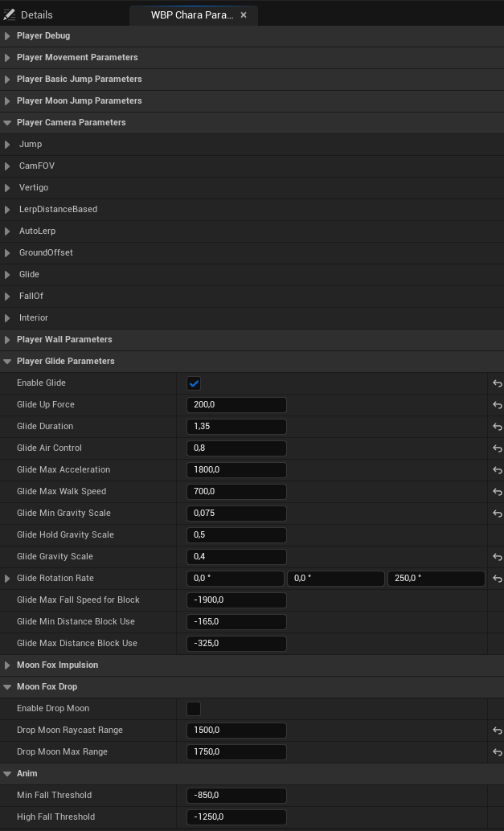
Task: Reset Glide Rotation Rate to default
Action: (497, 579)
